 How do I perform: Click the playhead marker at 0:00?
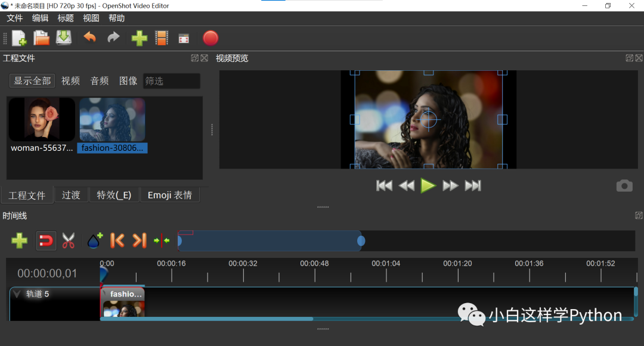[104, 274]
